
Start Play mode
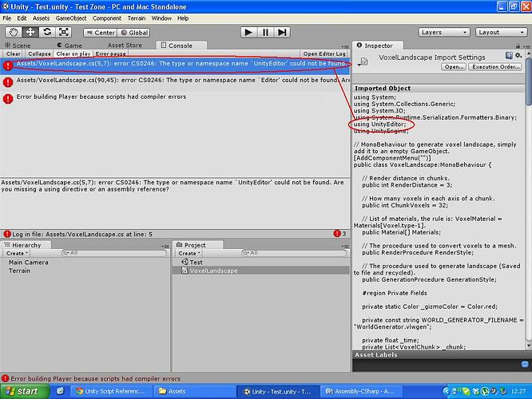[248, 32]
